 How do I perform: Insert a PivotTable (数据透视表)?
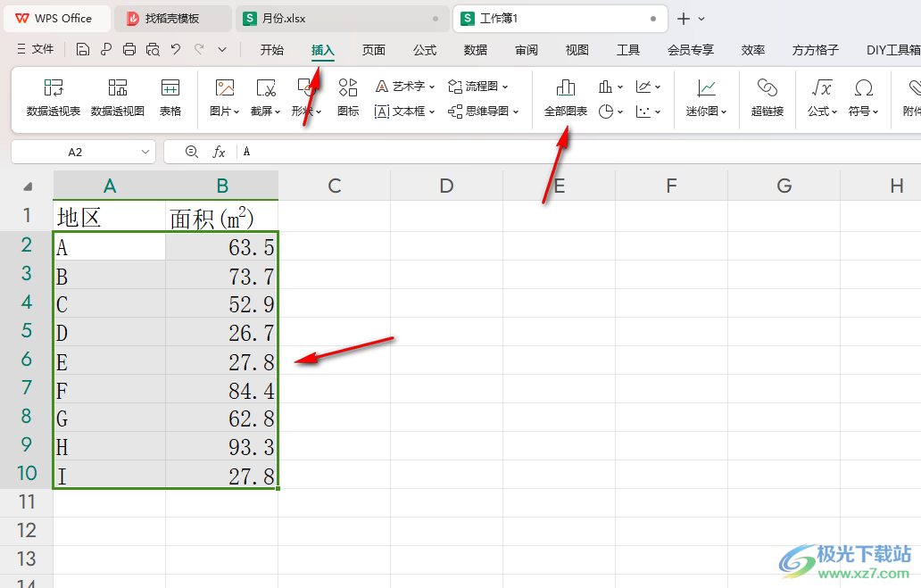(54, 97)
